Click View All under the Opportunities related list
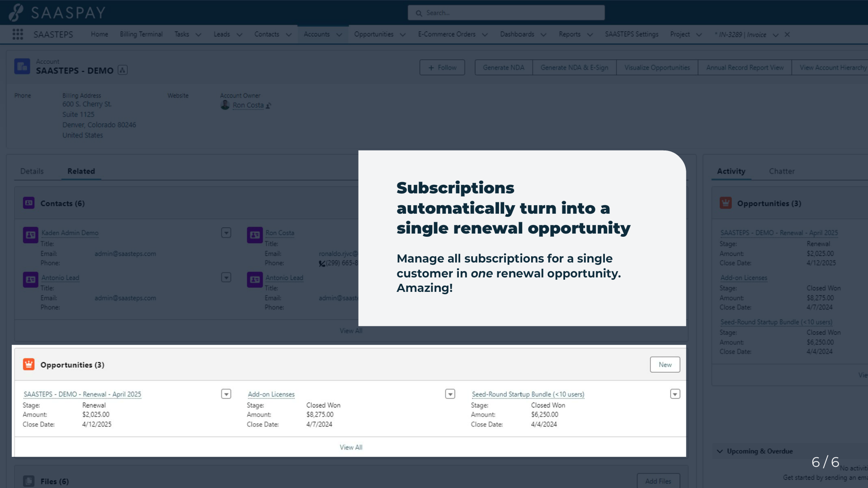This screenshot has width=868, height=488. [351, 447]
